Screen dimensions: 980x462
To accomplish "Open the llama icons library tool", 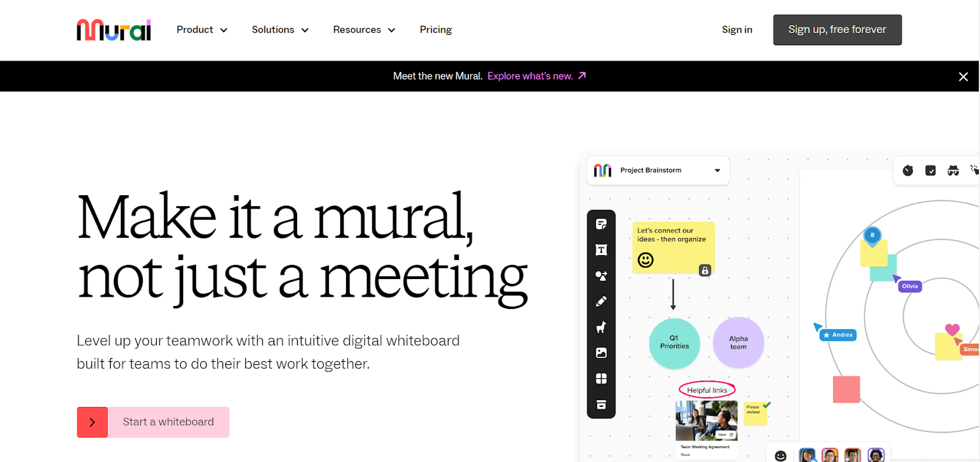I will (601, 327).
